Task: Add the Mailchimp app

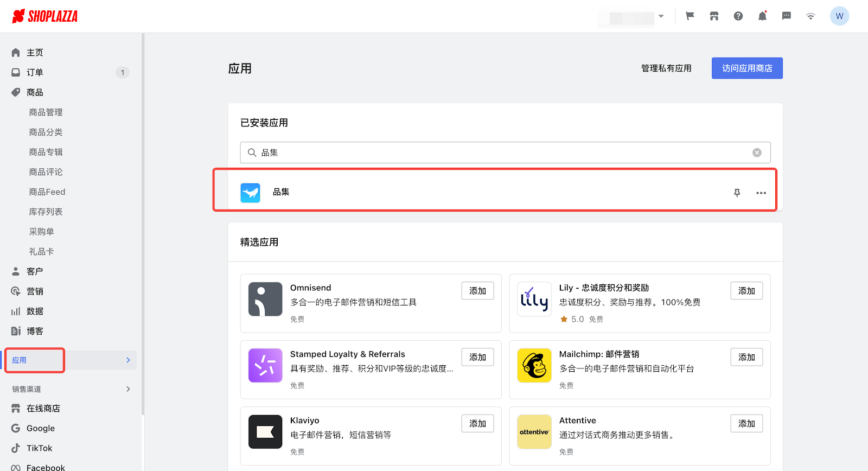Action: pyautogui.click(x=746, y=357)
